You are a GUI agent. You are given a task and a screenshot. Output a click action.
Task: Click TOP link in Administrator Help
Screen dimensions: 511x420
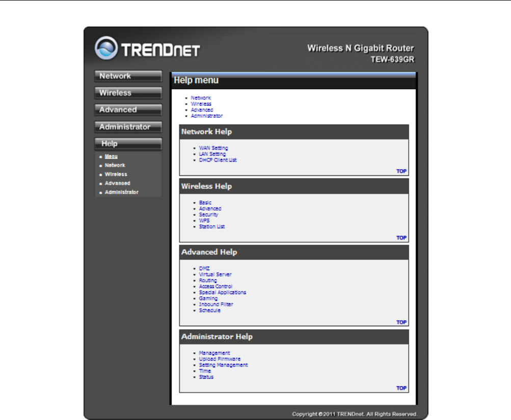click(x=401, y=388)
